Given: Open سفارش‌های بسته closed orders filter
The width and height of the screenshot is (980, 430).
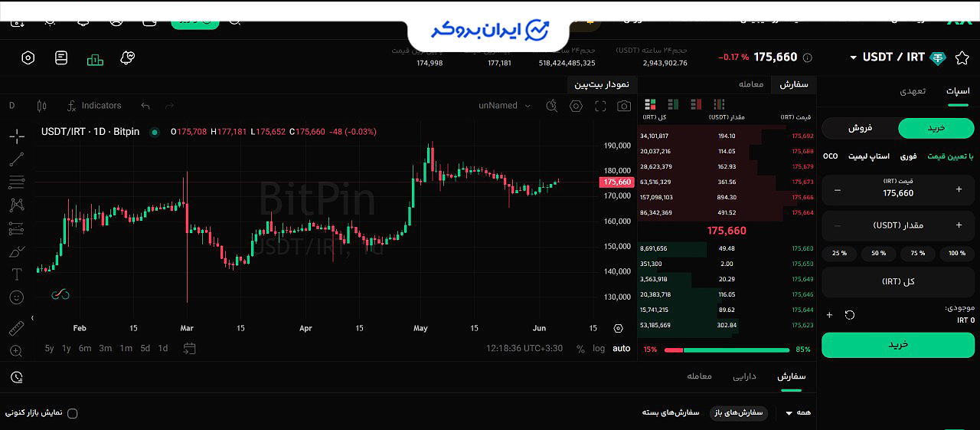Looking at the screenshot, I should 671,412.
